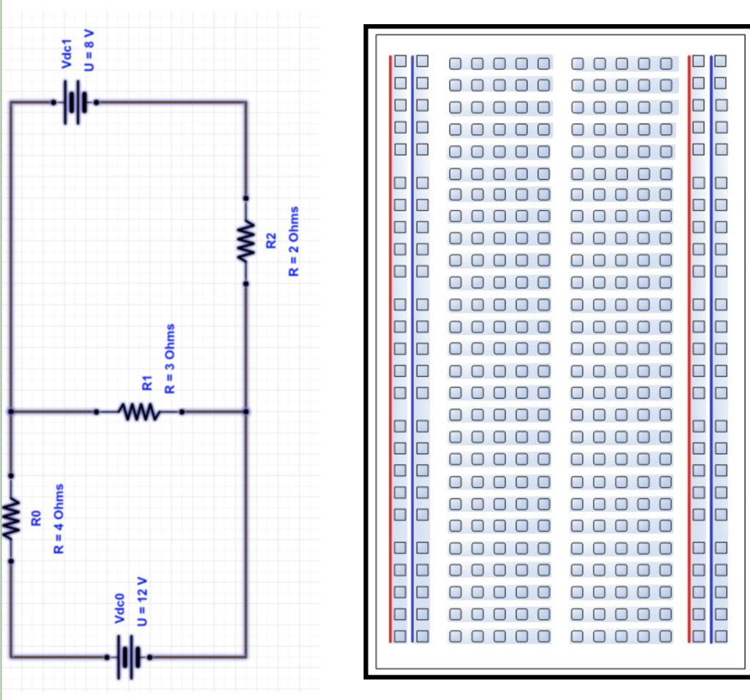
Task: Click a hole in the left power rail column
Action: (x=399, y=329)
